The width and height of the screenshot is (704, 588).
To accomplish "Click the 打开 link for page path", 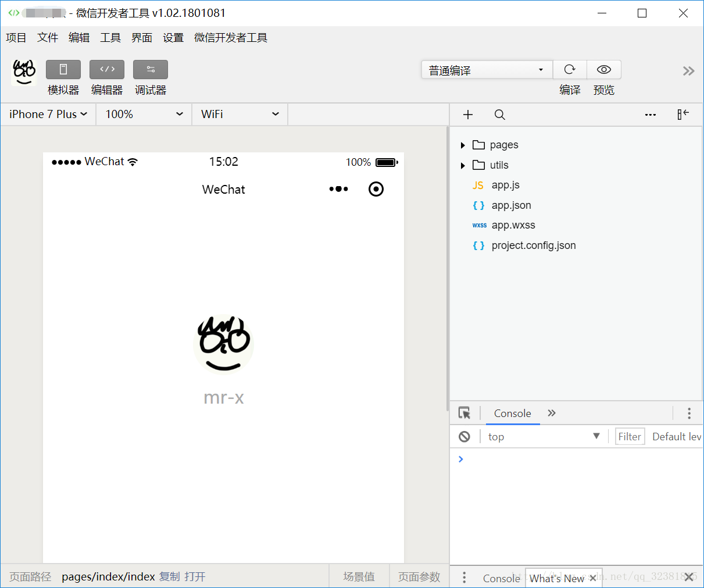I will (x=195, y=576).
